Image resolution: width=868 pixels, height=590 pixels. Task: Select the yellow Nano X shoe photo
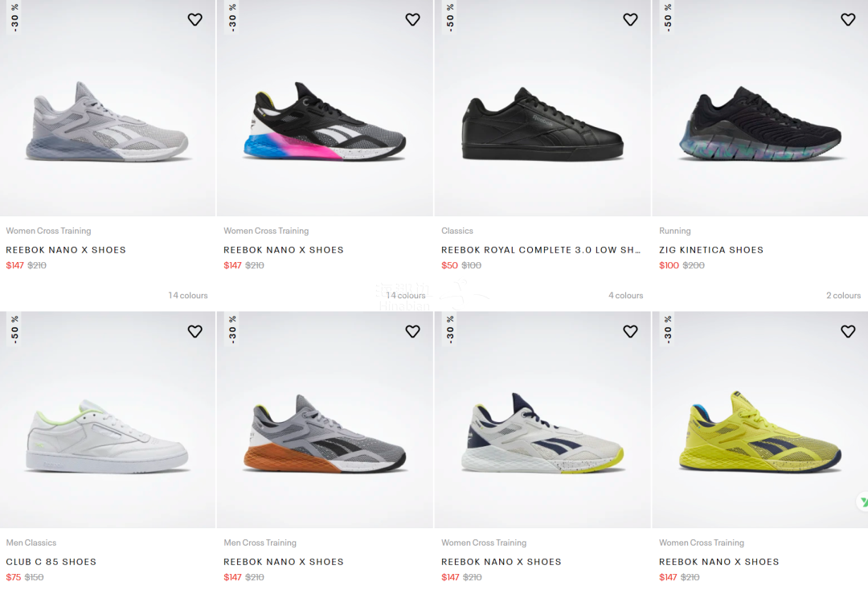pos(759,434)
